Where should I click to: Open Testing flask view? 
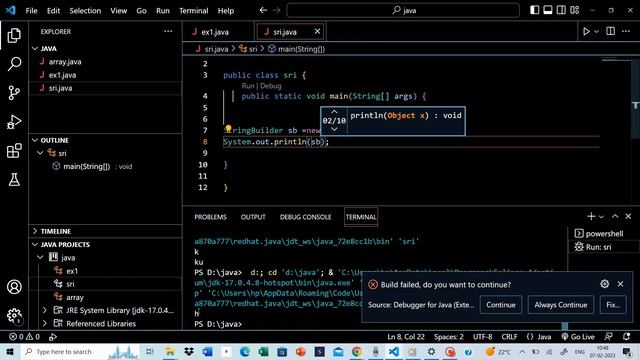click(14, 180)
